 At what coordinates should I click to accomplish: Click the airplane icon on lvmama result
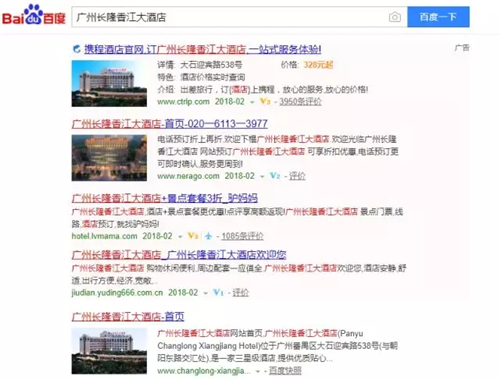tap(208, 236)
